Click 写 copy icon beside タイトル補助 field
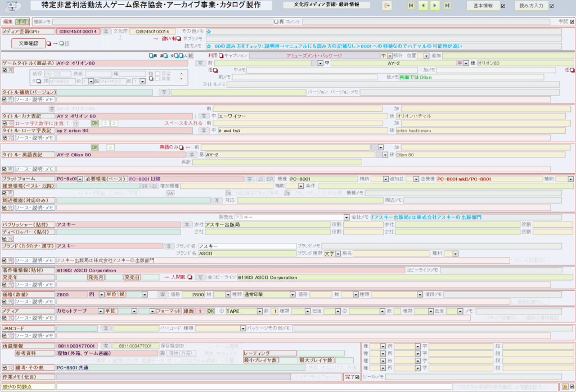Viewport: 576px width, 392px height. click(164, 92)
